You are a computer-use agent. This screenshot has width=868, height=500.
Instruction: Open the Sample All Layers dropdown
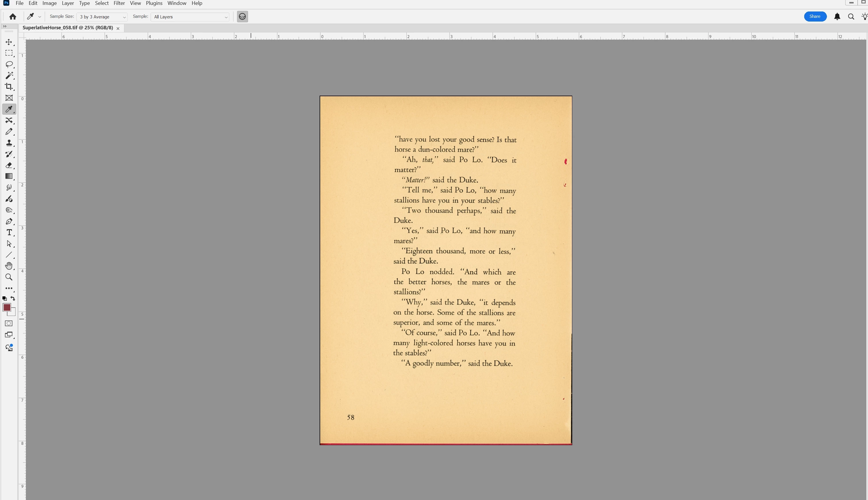point(190,17)
